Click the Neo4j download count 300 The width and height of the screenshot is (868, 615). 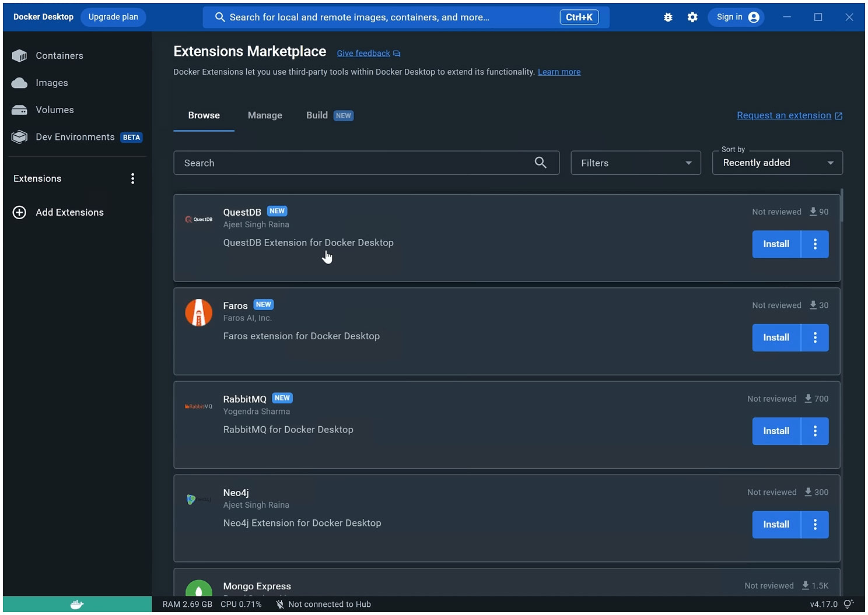(x=817, y=492)
